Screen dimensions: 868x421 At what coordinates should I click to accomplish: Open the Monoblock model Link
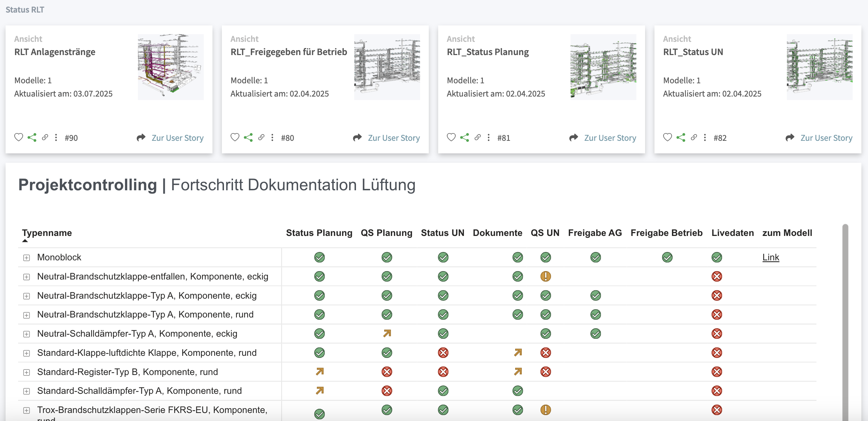[770, 257]
